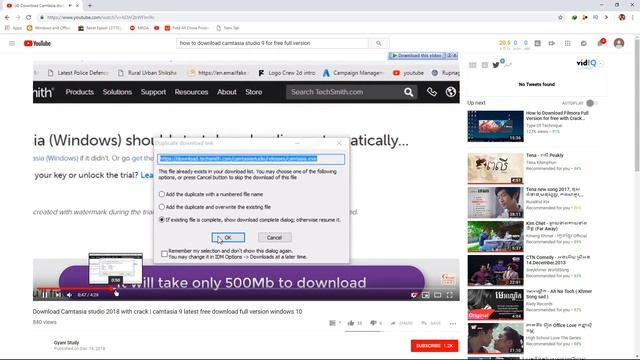Open CTN Comedy video thumbnail
Screen dimensions: 640x360
pos(495,271)
